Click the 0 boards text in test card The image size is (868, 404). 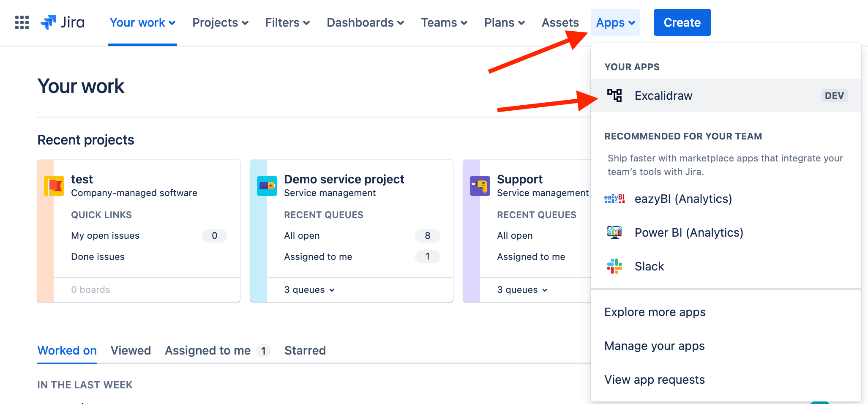(90, 289)
